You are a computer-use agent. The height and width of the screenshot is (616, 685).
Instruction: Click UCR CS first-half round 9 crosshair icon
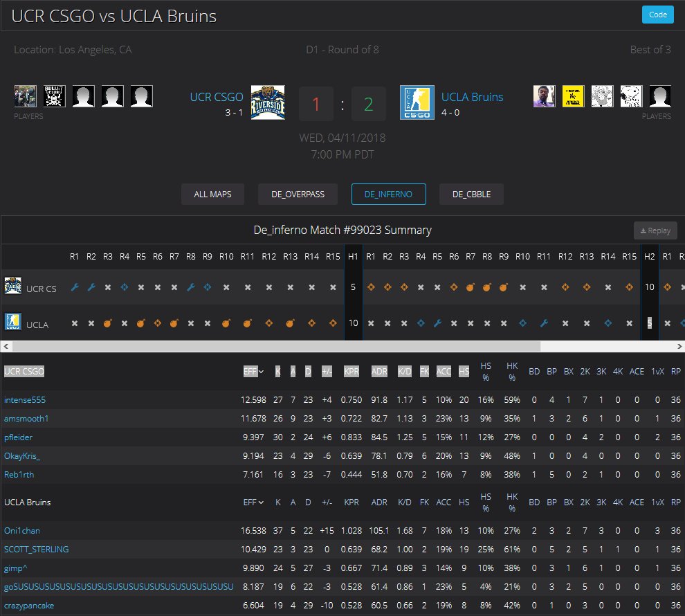pos(208,287)
